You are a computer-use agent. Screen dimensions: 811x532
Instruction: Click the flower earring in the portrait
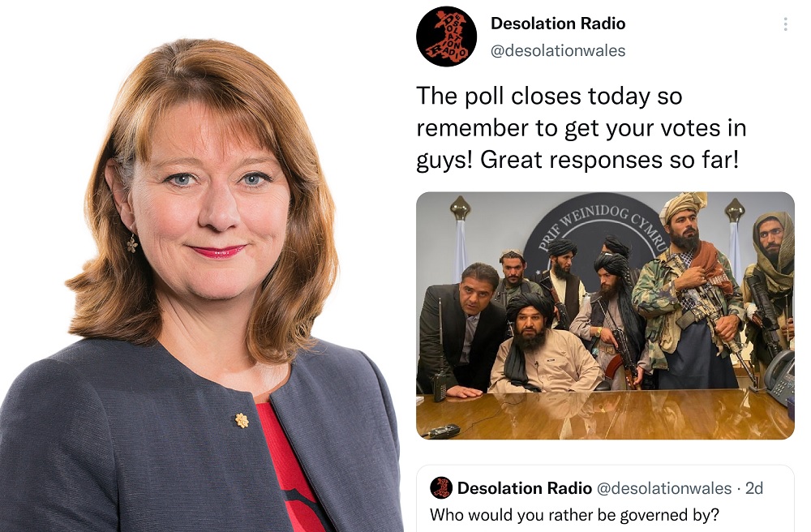132,243
